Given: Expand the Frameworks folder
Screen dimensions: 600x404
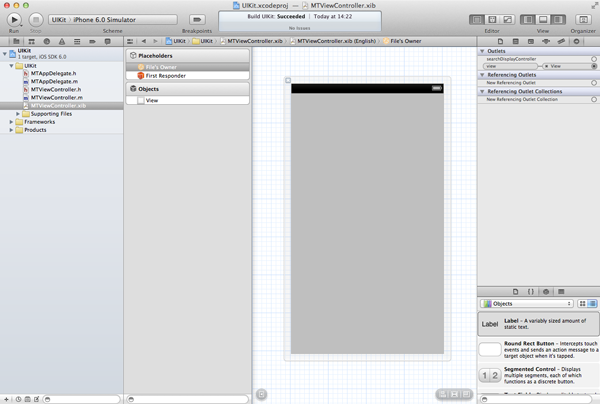Looking at the screenshot, I should point(11,122).
